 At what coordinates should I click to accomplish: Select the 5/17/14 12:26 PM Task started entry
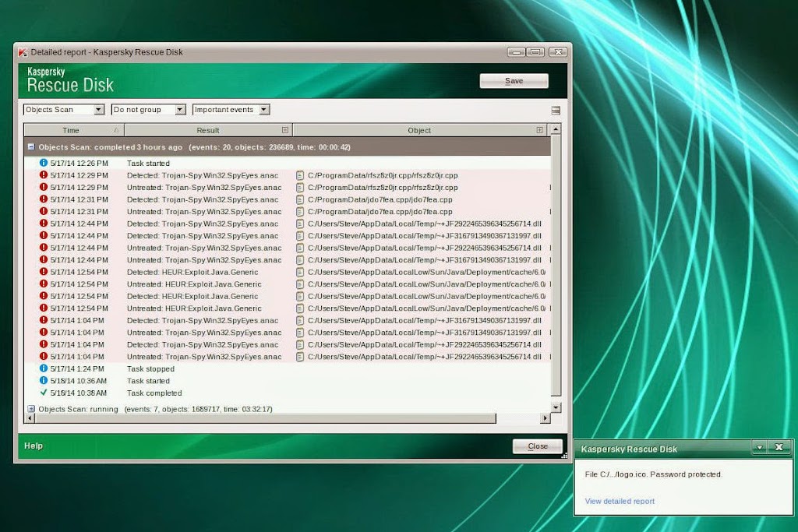tap(287, 164)
